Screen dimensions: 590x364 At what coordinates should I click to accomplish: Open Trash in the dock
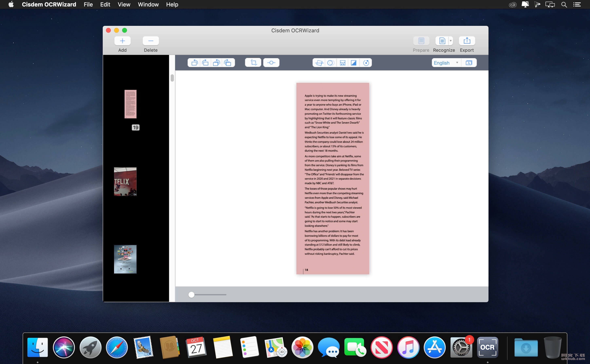coord(552,347)
